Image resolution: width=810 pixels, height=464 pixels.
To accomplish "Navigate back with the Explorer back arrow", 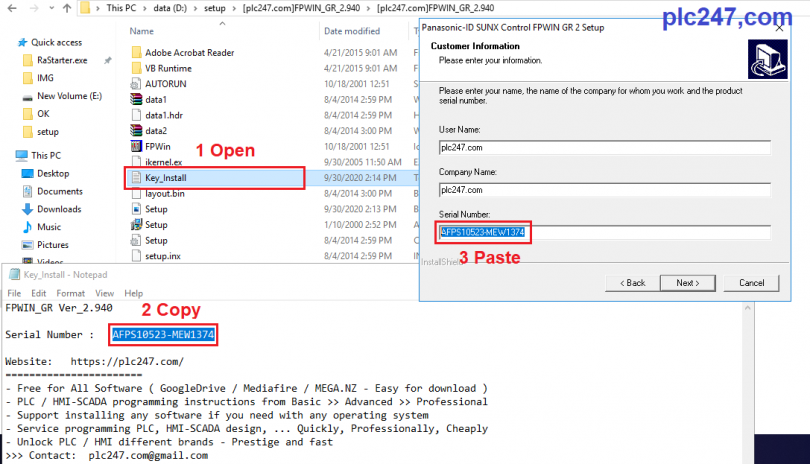I will click(x=9, y=9).
